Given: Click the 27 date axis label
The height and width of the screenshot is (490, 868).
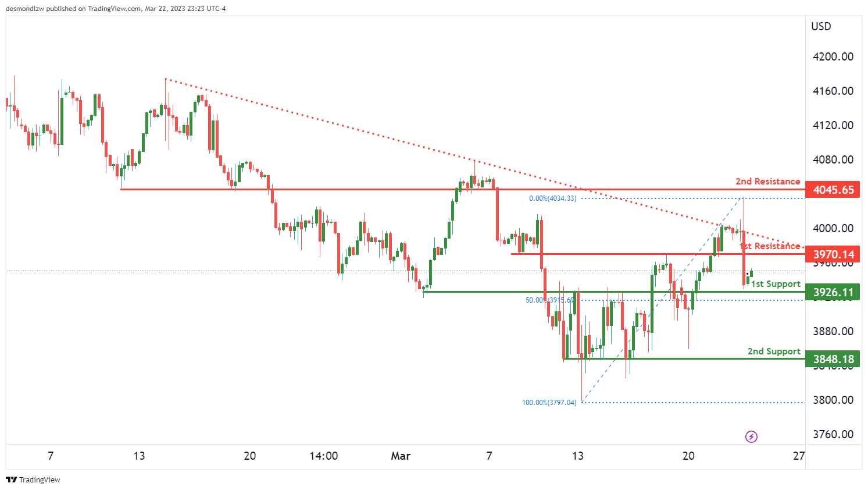Looking at the screenshot, I should tap(799, 456).
